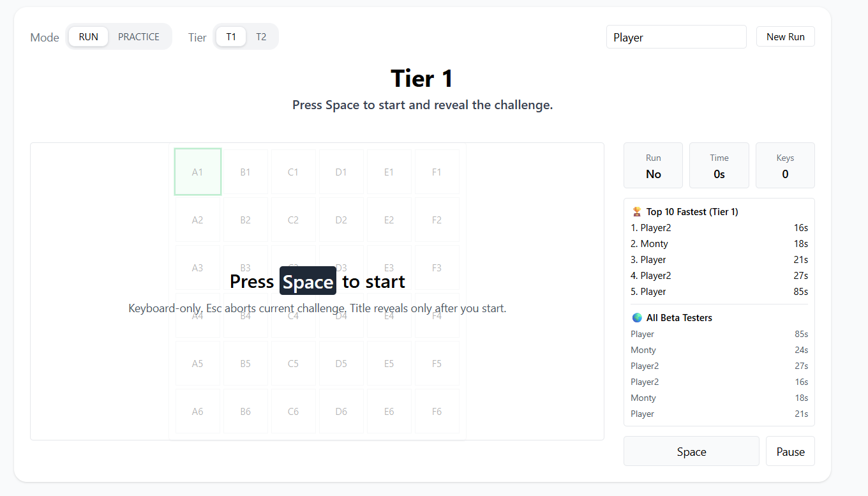This screenshot has height=496, width=868.
Task: Click the New Run button
Action: (785, 37)
